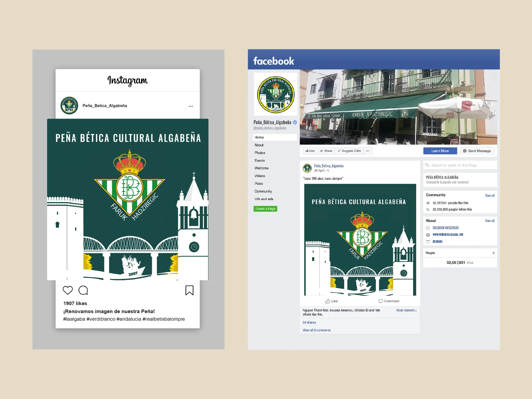Open Posts in the page menu
This screenshot has height=399, width=532.
point(259,183)
